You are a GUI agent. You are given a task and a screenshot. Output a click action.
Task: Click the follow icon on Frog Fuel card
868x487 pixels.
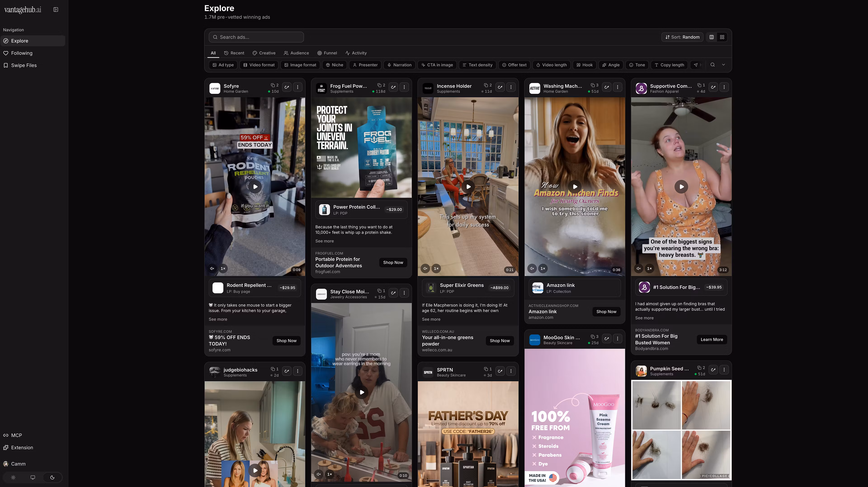(x=393, y=87)
